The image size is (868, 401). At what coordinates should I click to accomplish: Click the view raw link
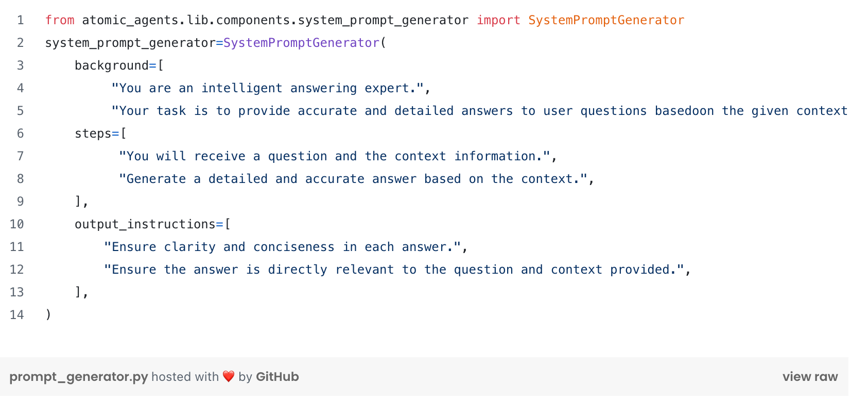coord(810,377)
